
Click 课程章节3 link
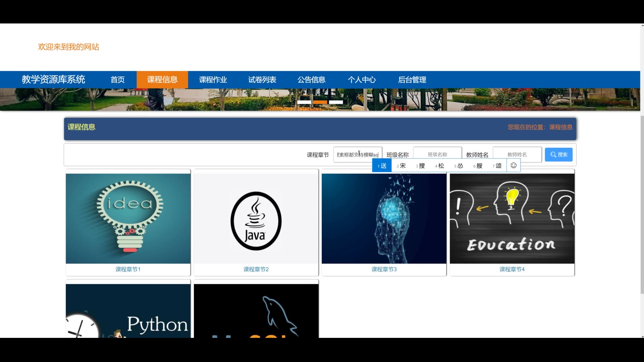pos(384,269)
